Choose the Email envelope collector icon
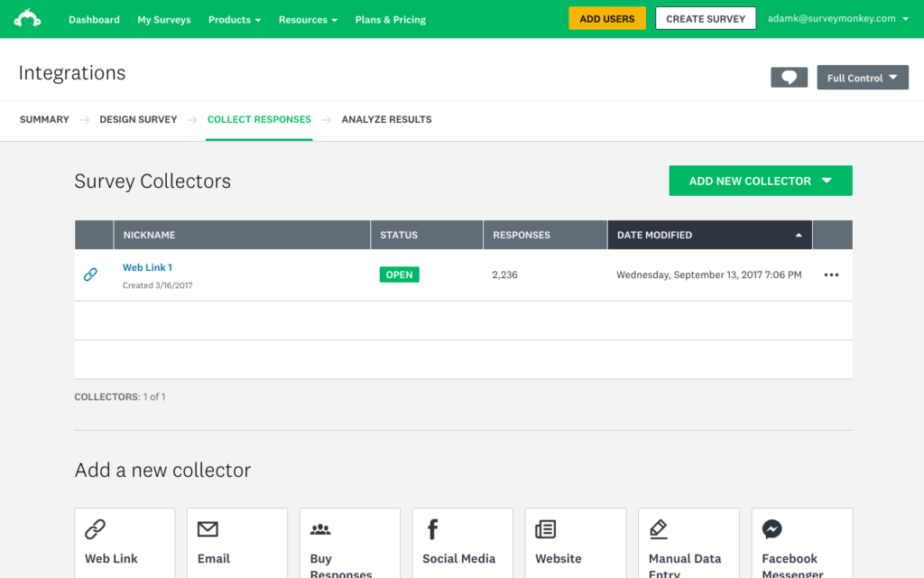 click(x=208, y=529)
